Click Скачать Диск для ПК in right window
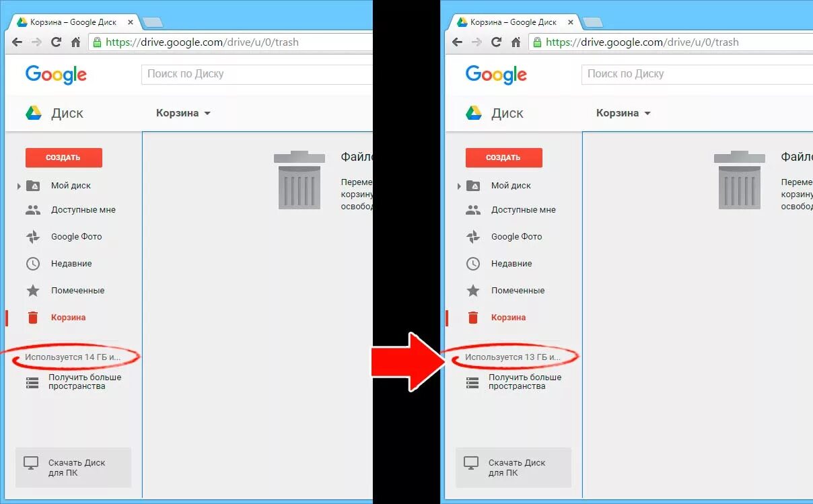Screen dimensions: 813x504 tap(514, 468)
